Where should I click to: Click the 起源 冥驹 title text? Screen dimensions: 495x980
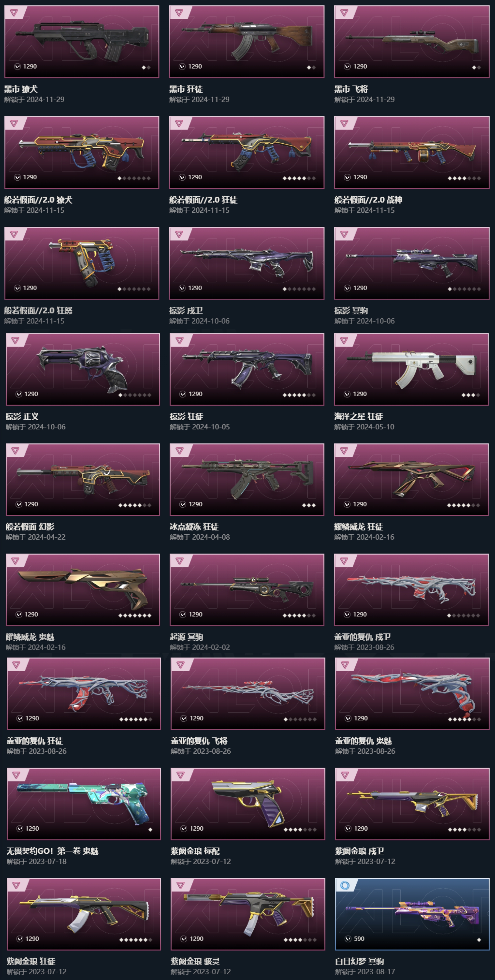[186, 637]
